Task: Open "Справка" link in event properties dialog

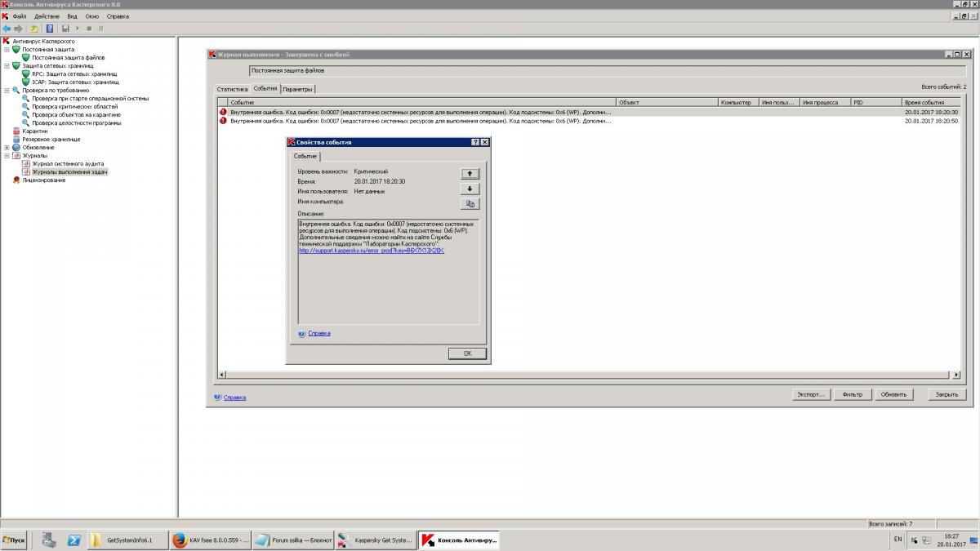Action: pos(318,333)
